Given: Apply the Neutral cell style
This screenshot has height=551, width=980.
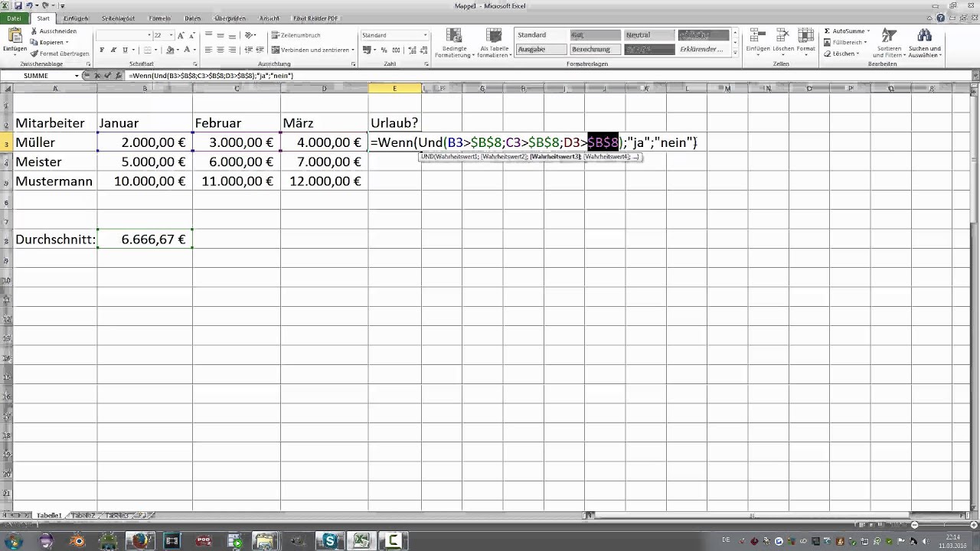Looking at the screenshot, I should [x=648, y=35].
